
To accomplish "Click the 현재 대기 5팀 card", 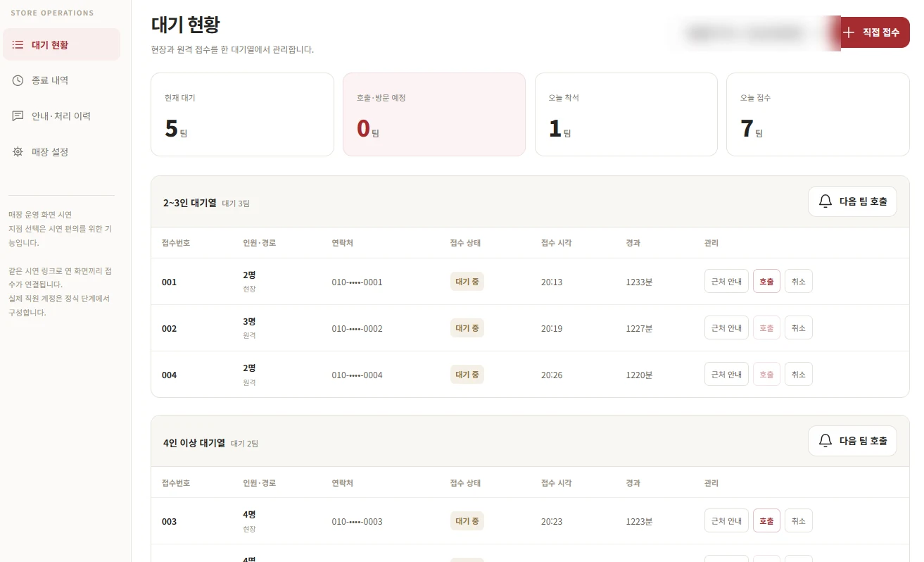I will [242, 114].
